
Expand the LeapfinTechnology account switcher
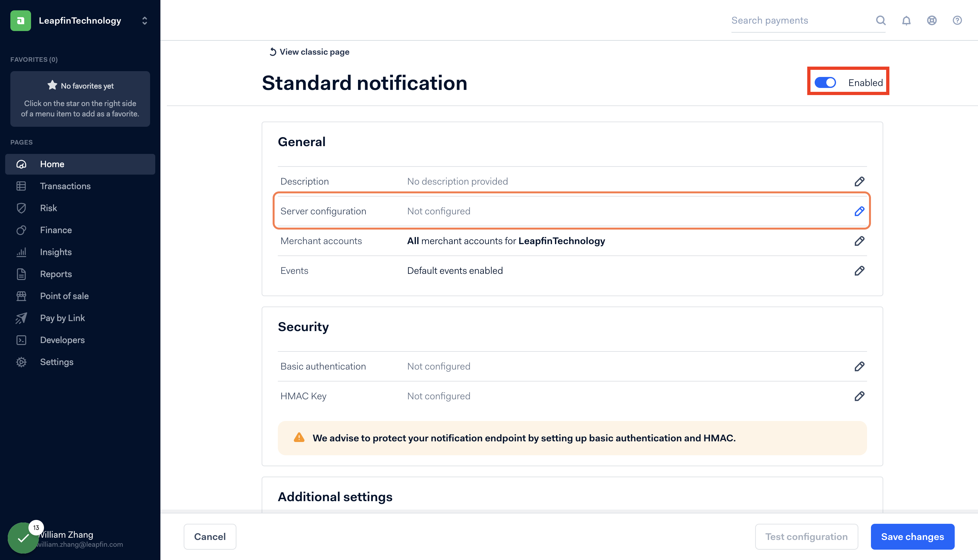coord(145,21)
